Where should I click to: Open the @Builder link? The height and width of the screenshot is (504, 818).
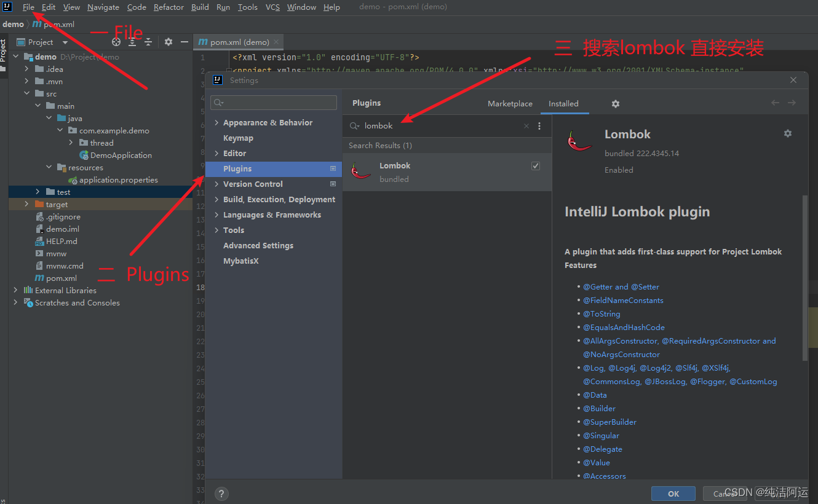tap(599, 409)
